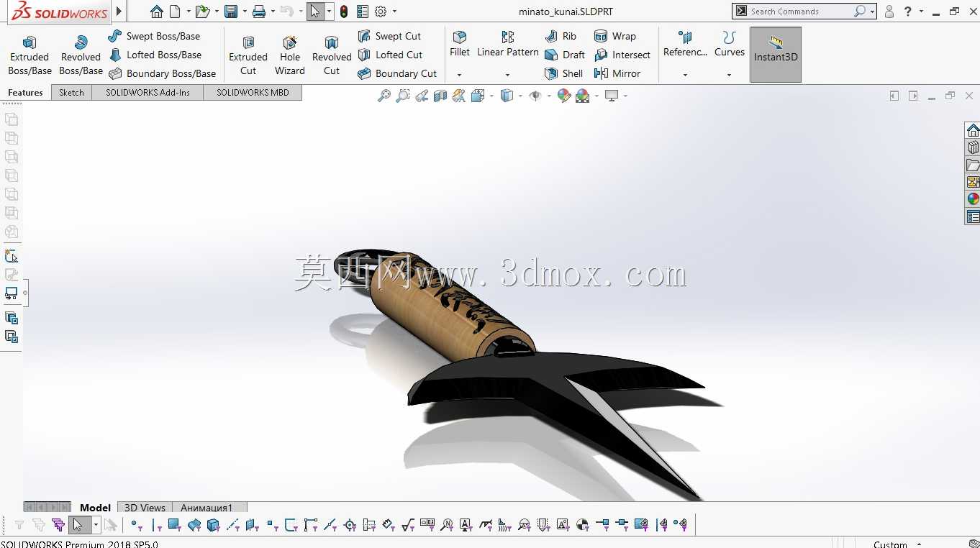Choose Lofted Boss/Base feature
Screen dimensions: 980x548
coord(155,55)
